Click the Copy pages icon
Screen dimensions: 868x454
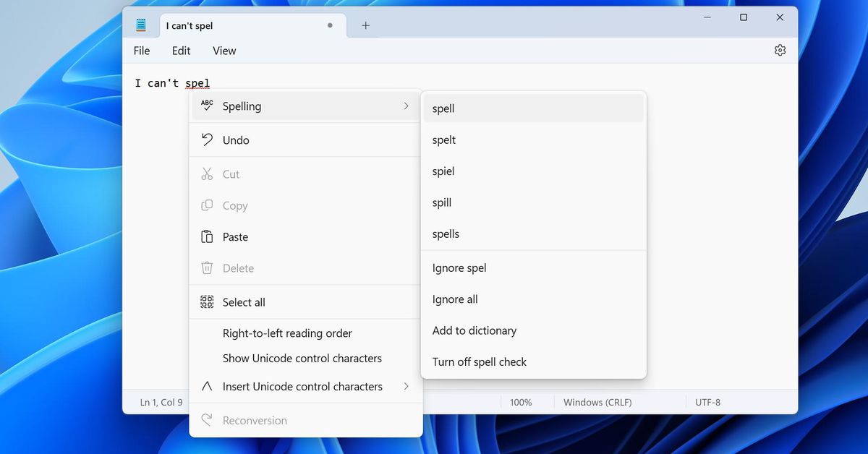tap(207, 205)
